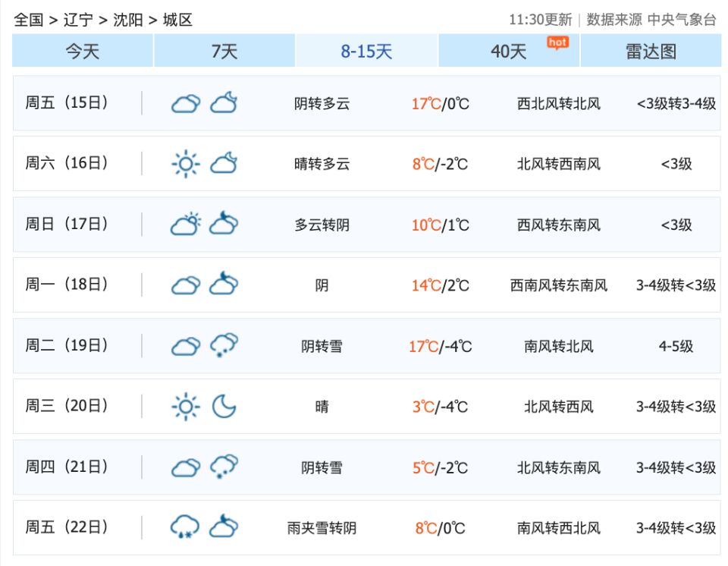The image size is (728, 566).
Task: Select the snow cloud icon for 周二(19日)
Action: 224,345
